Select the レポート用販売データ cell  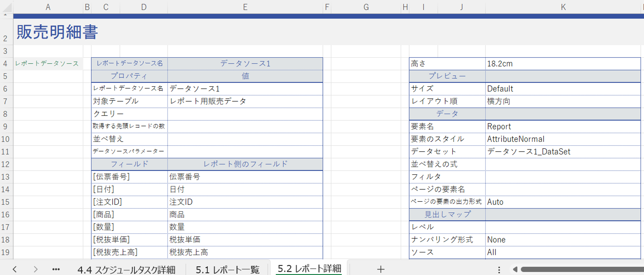click(245, 101)
